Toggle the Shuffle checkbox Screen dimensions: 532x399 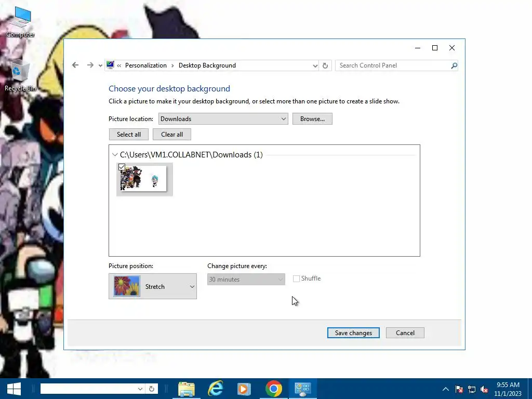(x=296, y=278)
